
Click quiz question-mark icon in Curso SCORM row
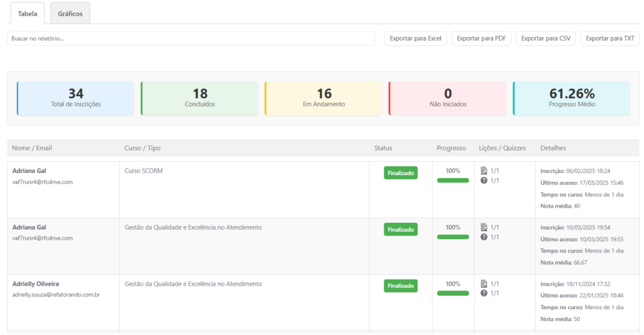coord(484,181)
